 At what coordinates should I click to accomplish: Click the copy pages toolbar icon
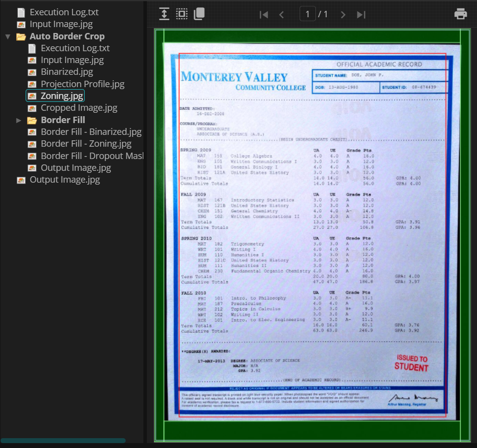[199, 14]
